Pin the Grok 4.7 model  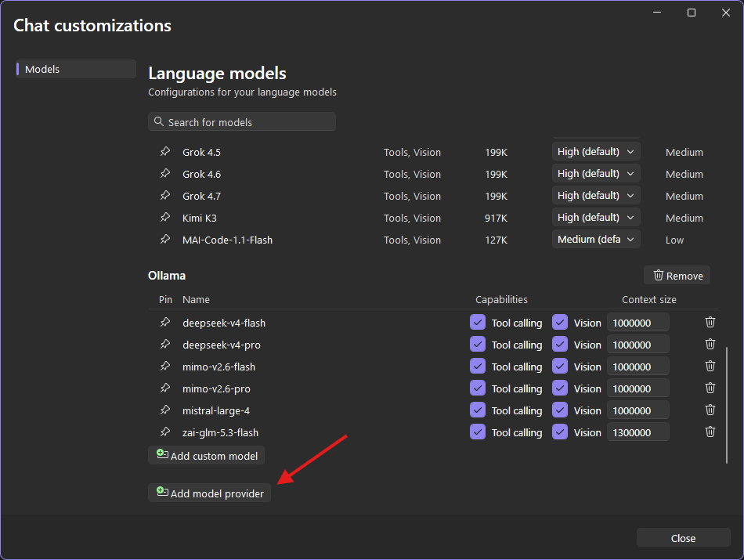click(165, 195)
